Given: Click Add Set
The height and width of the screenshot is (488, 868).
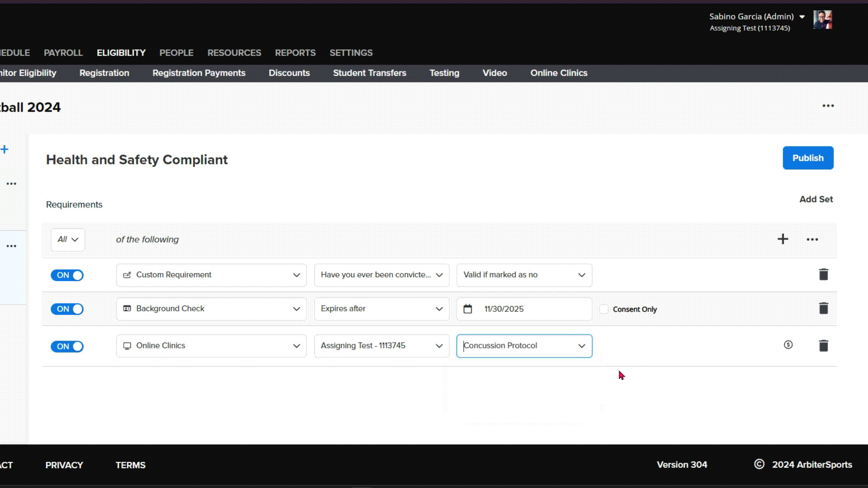Looking at the screenshot, I should point(816,199).
